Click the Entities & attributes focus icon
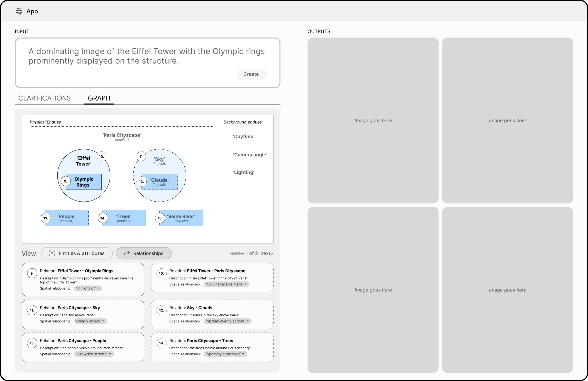Screen dimensions: 588x381 [x=52, y=253]
